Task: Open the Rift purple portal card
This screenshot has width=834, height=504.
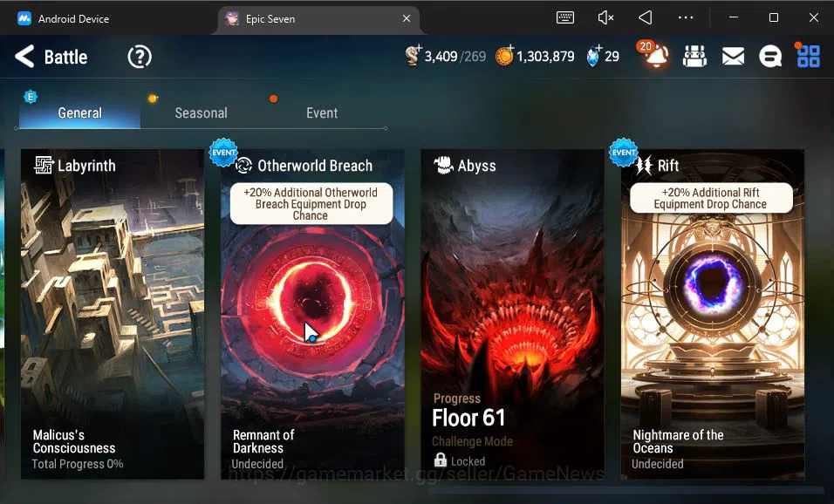Action: [x=712, y=314]
